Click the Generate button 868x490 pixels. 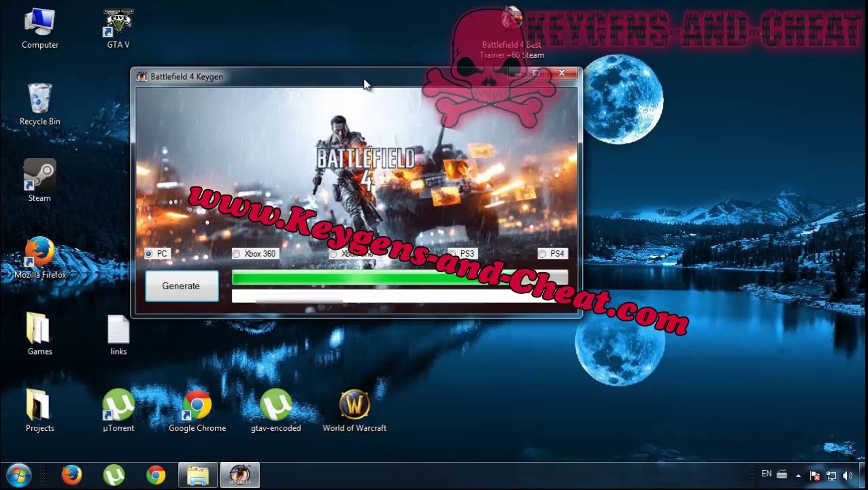[181, 286]
